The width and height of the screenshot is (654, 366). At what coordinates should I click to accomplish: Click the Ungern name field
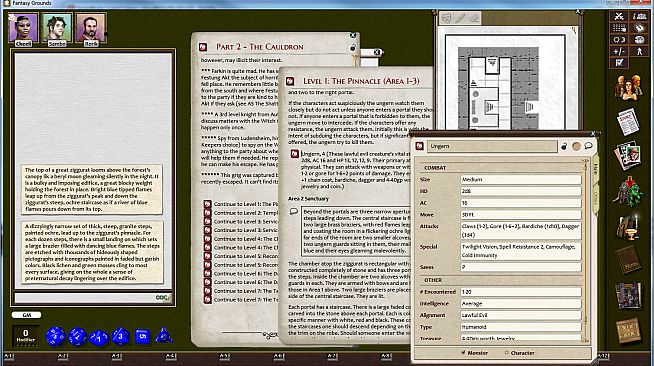point(492,146)
